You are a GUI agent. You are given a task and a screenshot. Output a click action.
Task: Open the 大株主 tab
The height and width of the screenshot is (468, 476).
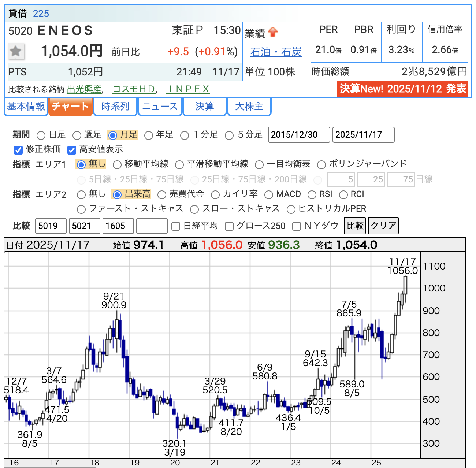point(249,107)
